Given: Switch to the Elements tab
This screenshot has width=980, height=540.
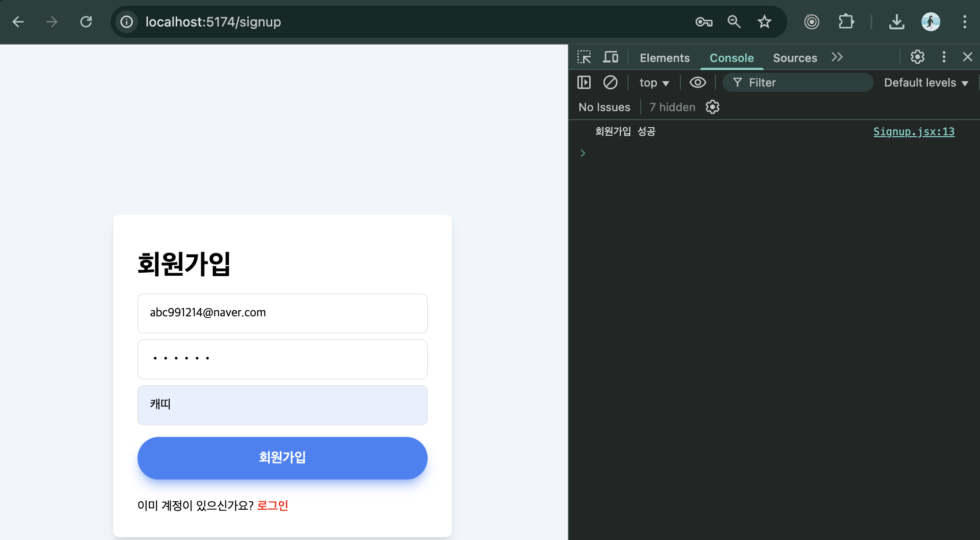Looking at the screenshot, I should coord(664,58).
